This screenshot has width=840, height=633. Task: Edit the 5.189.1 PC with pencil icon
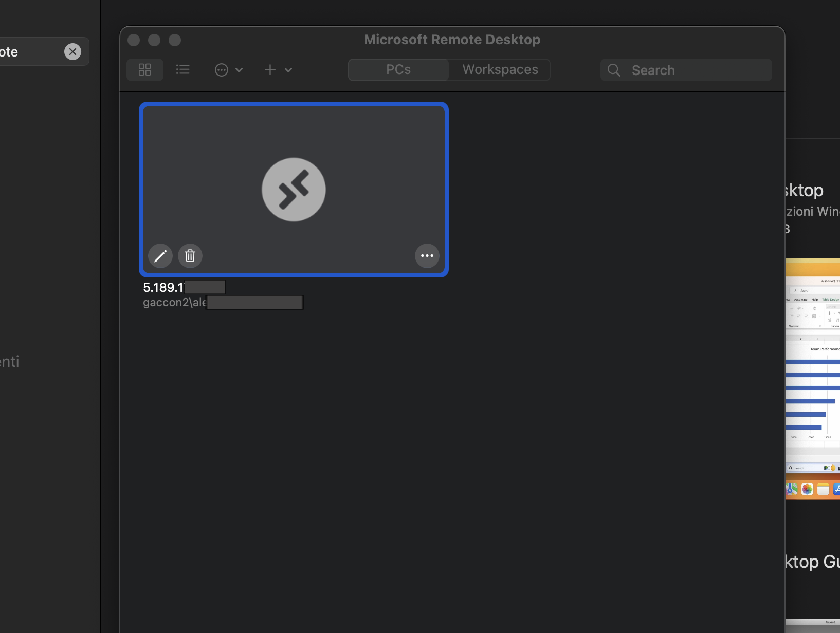click(x=160, y=255)
